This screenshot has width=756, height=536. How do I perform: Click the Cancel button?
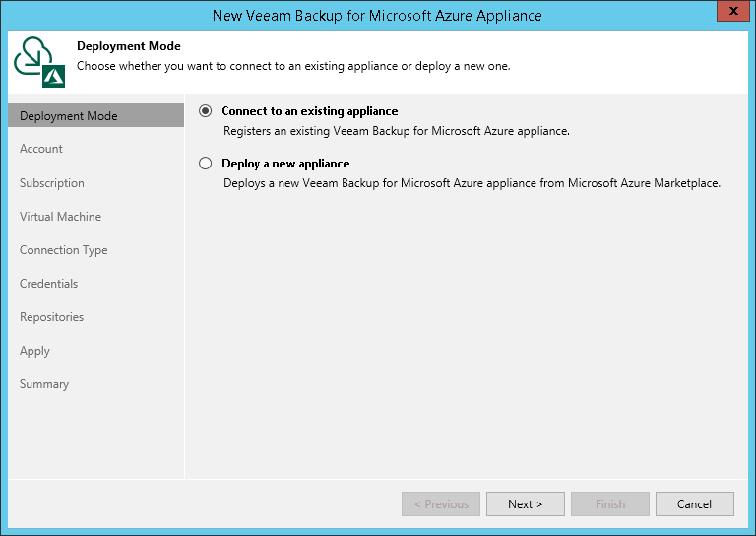point(694,504)
